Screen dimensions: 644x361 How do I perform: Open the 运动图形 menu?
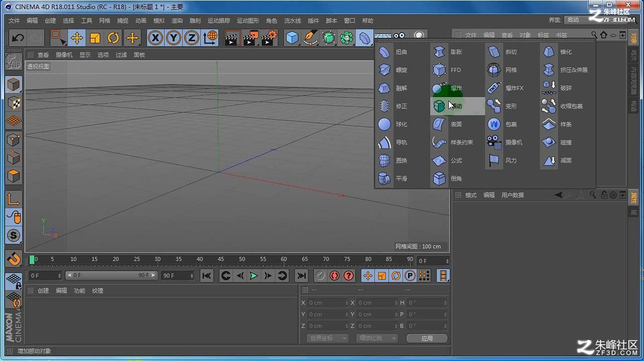click(x=248, y=21)
